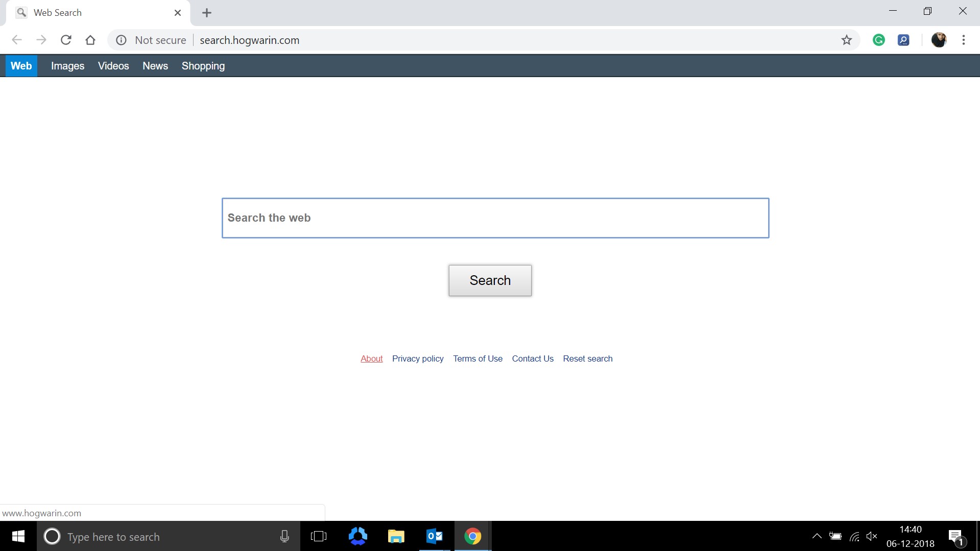This screenshot has height=551, width=980.
Task: Click the Not secure site info icon
Action: [x=121, y=40]
